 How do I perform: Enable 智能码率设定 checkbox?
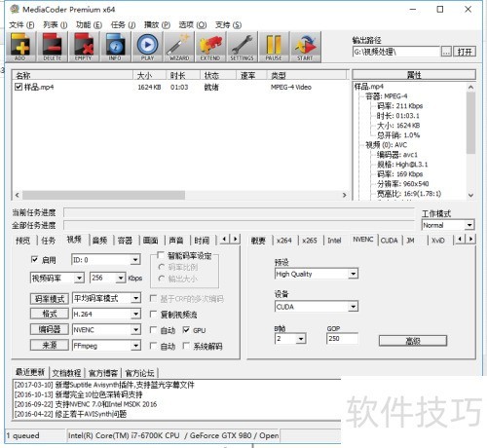[160, 255]
